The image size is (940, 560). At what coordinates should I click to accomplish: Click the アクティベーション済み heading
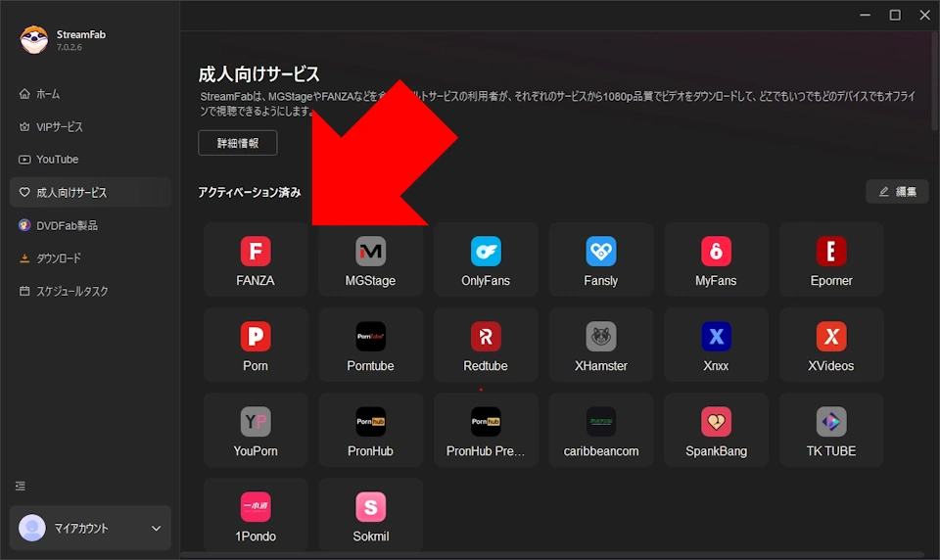click(250, 193)
